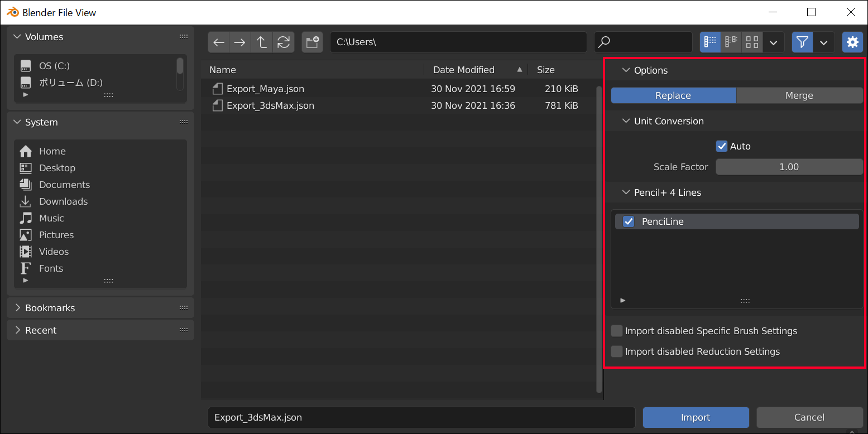Enable Import disabled Reduction Settings
Viewport: 868px width, 434px height.
tap(617, 351)
